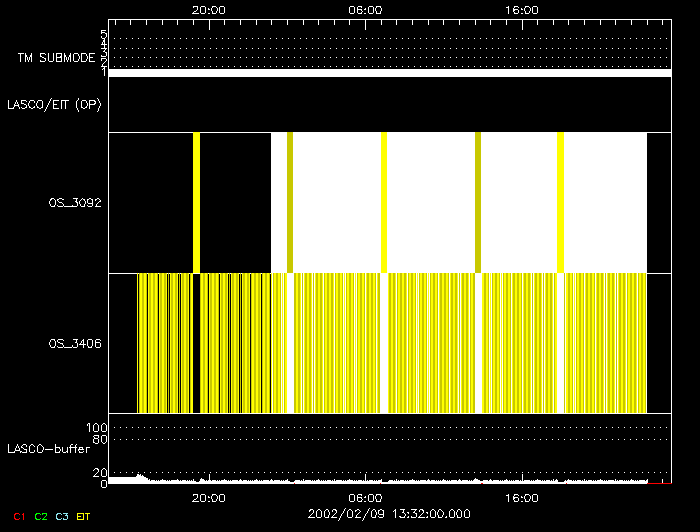Image resolution: width=700 pixels, height=532 pixels.
Task: Click the bottom axis 16:00 label
Action: coord(522,498)
